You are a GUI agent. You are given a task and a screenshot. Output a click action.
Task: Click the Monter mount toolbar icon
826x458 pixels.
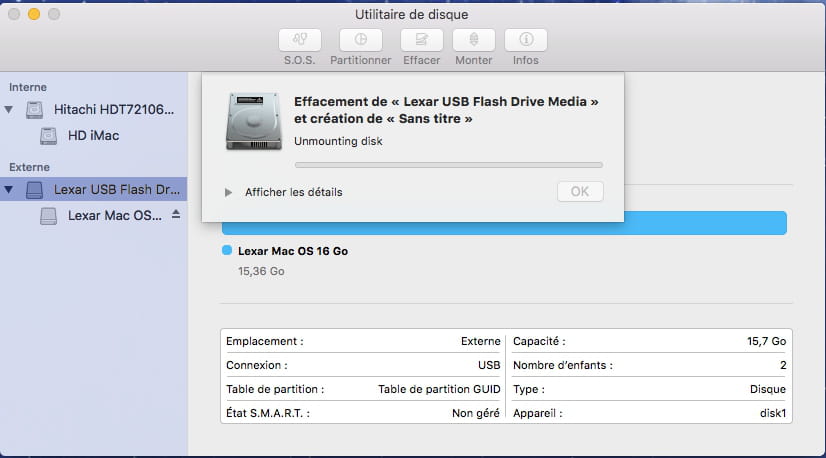(x=474, y=40)
